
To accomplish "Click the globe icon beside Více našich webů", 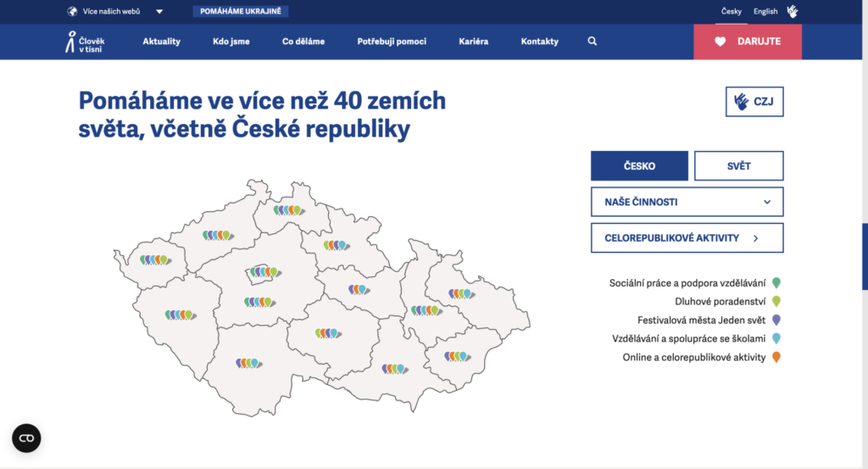I will click(x=72, y=12).
